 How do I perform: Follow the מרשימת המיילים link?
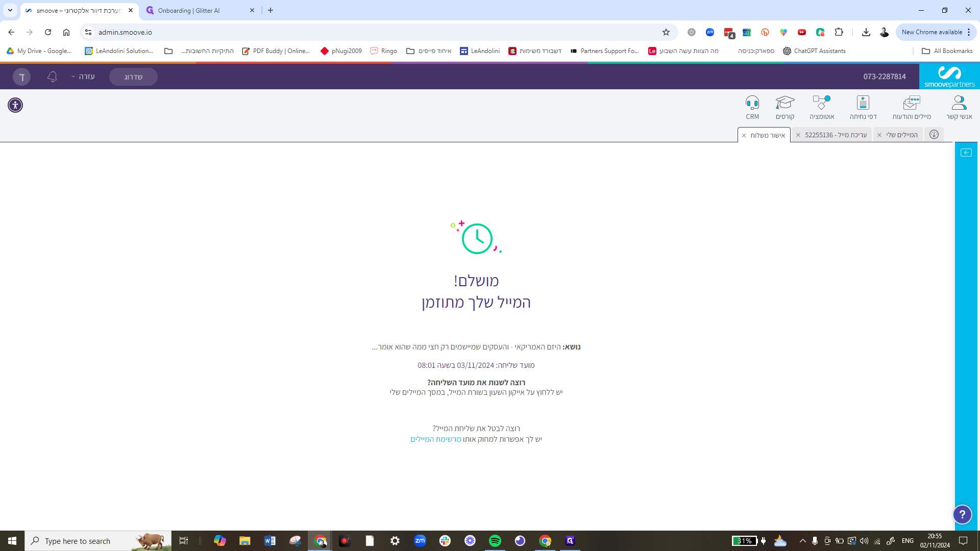[435, 439]
